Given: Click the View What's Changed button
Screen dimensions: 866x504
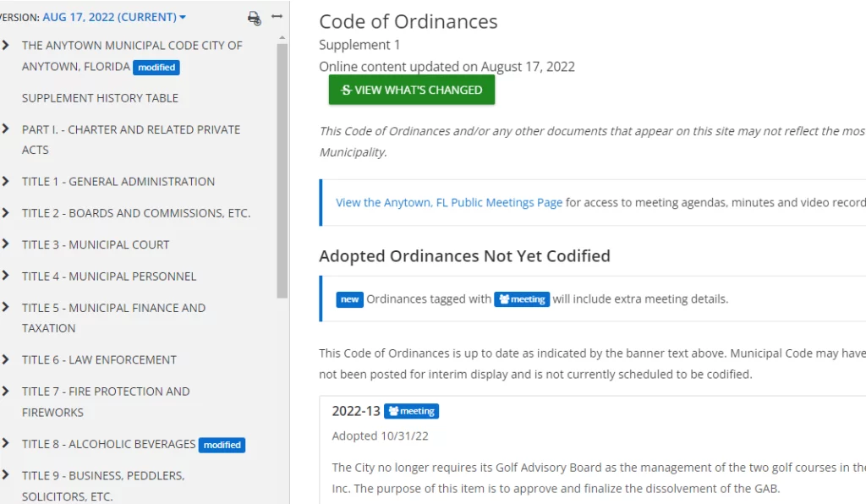Looking at the screenshot, I should 411,90.
